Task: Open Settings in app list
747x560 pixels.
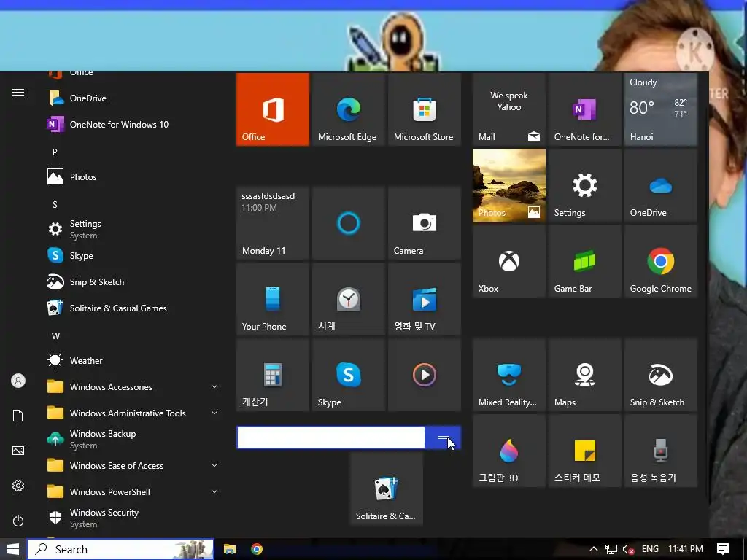Action: click(133, 229)
